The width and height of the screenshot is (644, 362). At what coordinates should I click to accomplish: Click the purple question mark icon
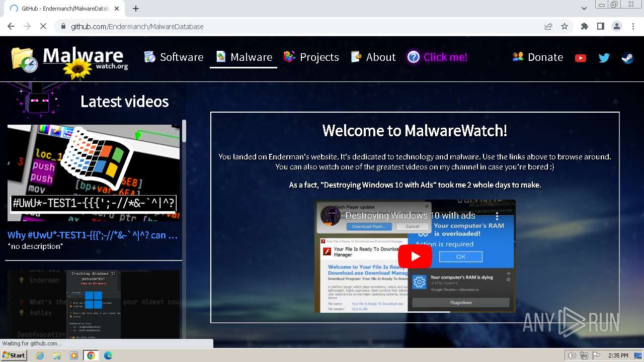[x=414, y=57]
